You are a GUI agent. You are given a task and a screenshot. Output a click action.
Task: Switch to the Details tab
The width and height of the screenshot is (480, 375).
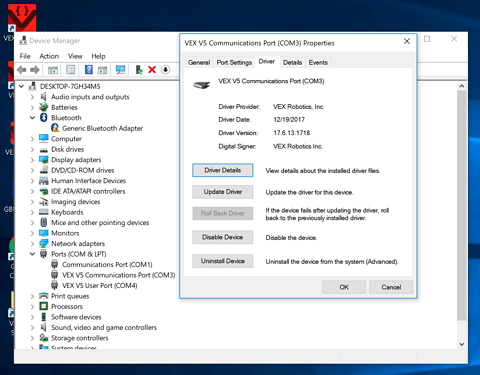click(x=292, y=62)
